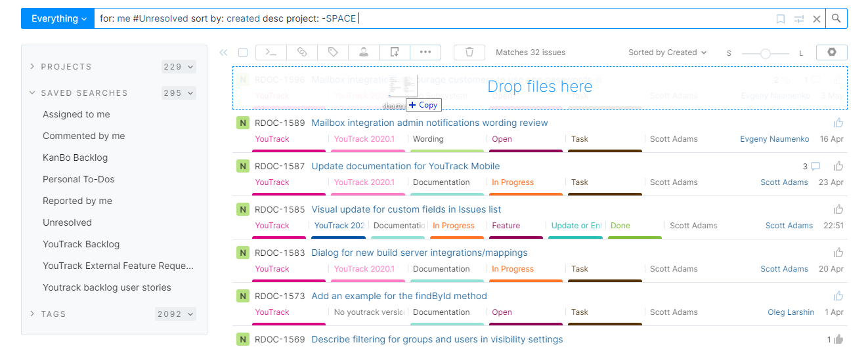The height and width of the screenshot is (349, 868).
Task: Open the command dialog icon in toolbar
Action: (x=271, y=52)
